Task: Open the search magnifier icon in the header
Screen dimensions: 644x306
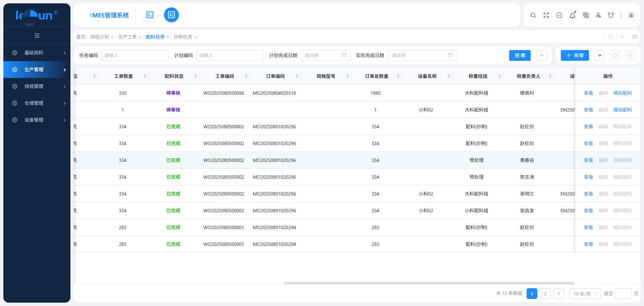Action: 533,15
